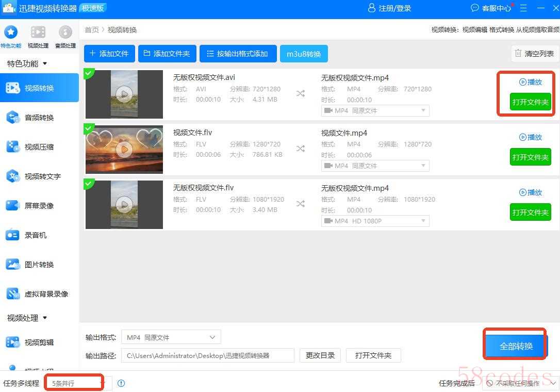Screen dimensions: 560x392
Task: Switch to the 音频处理 tab
Action: click(x=65, y=37)
